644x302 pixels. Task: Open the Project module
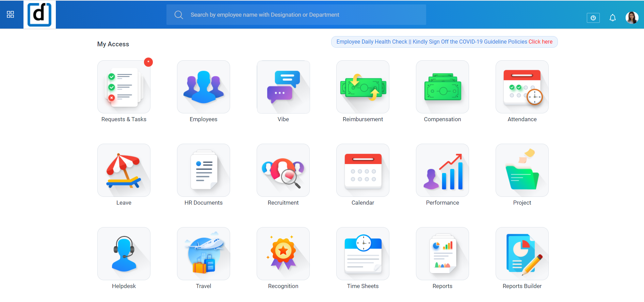click(x=522, y=171)
